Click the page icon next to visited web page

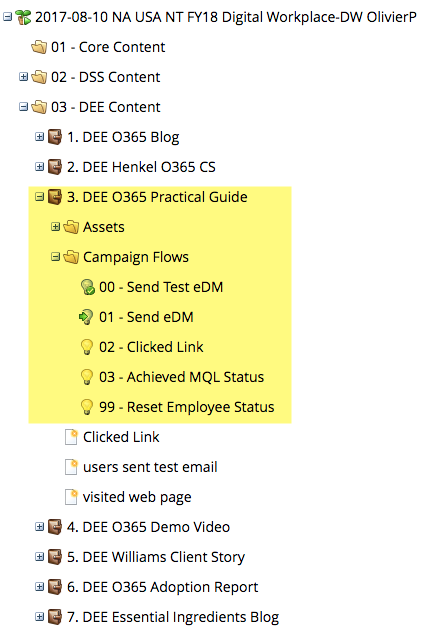click(71, 497)
